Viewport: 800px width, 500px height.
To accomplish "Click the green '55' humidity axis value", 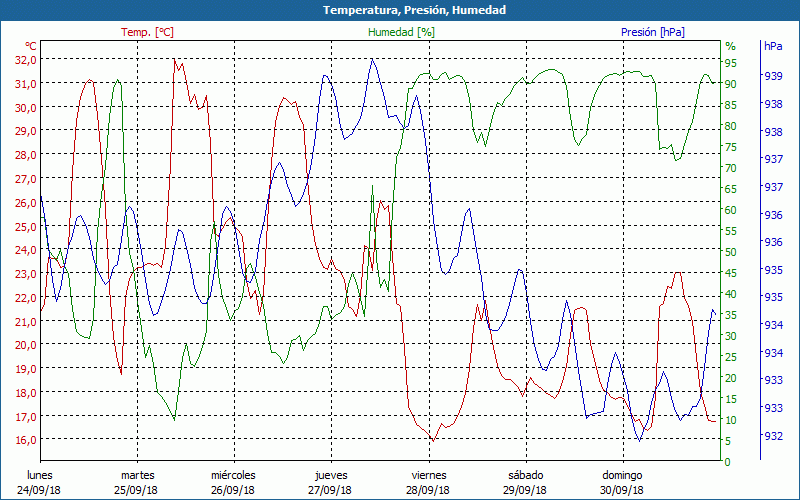I will coord(731,231).
